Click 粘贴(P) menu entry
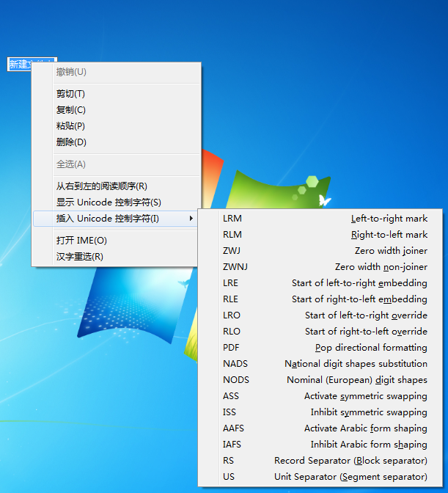This screenshot has width=448, height=493. (71, 126)
